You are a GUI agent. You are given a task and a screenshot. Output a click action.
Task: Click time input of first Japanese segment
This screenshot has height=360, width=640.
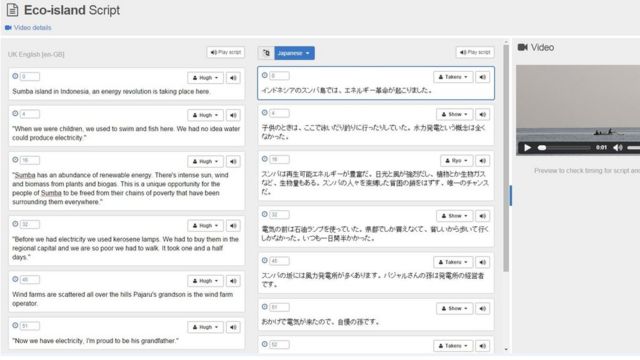click(x=280, y=76)
